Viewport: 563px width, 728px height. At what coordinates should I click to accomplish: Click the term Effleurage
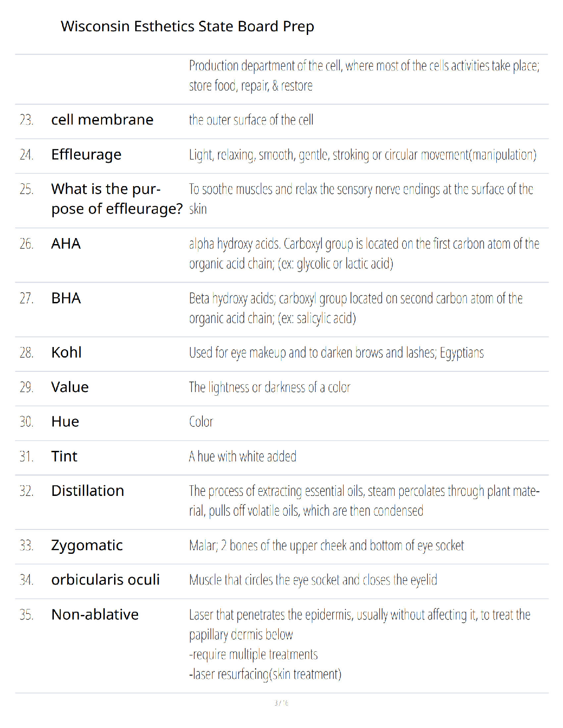86,154
